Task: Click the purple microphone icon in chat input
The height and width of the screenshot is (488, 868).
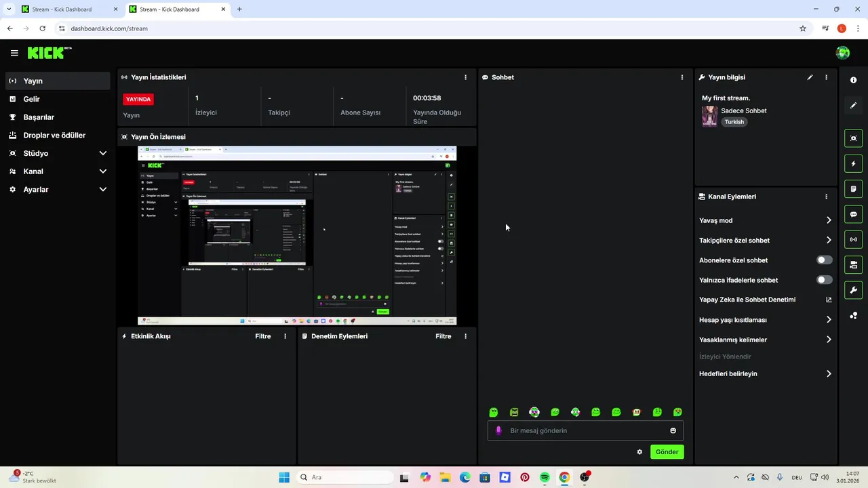Action: click(x=499, y=430)
